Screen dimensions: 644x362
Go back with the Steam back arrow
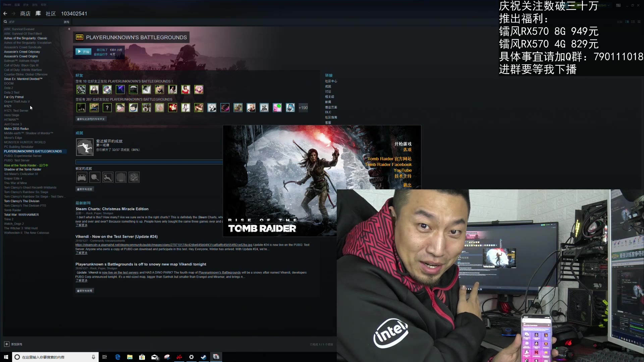tap(5, 13)
